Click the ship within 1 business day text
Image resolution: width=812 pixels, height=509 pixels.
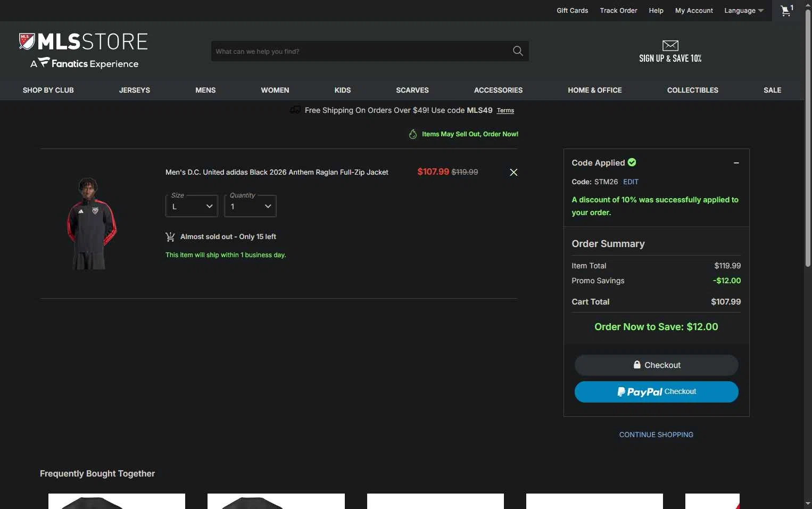click(226, 255)
